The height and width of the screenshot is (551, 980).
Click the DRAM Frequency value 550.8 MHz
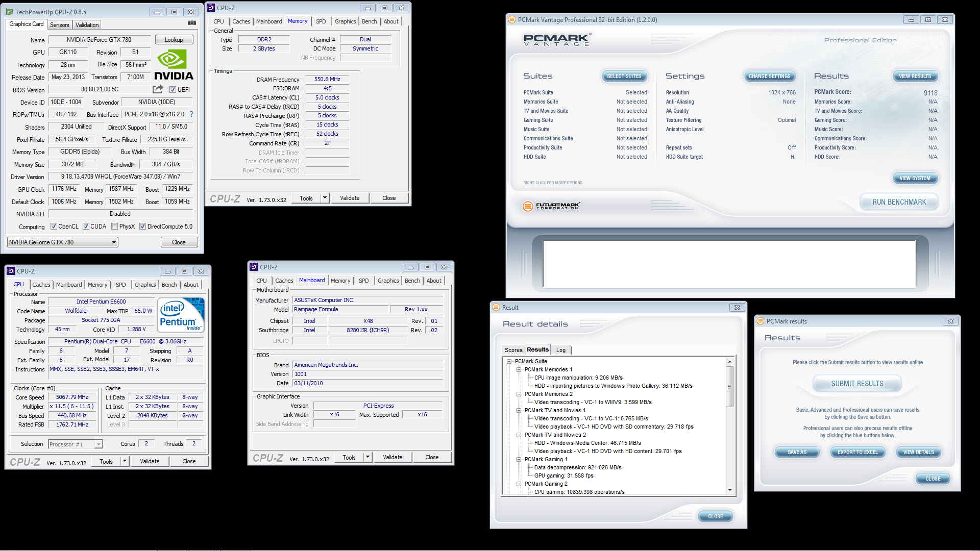327,79
